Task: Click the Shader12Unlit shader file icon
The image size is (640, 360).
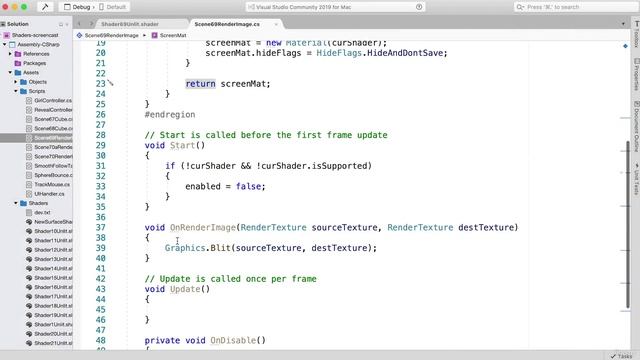Action: (29, 250)
